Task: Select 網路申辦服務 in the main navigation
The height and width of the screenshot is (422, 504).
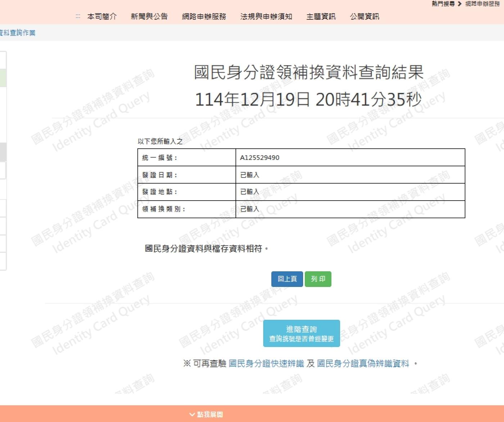Action: point(204,17)
